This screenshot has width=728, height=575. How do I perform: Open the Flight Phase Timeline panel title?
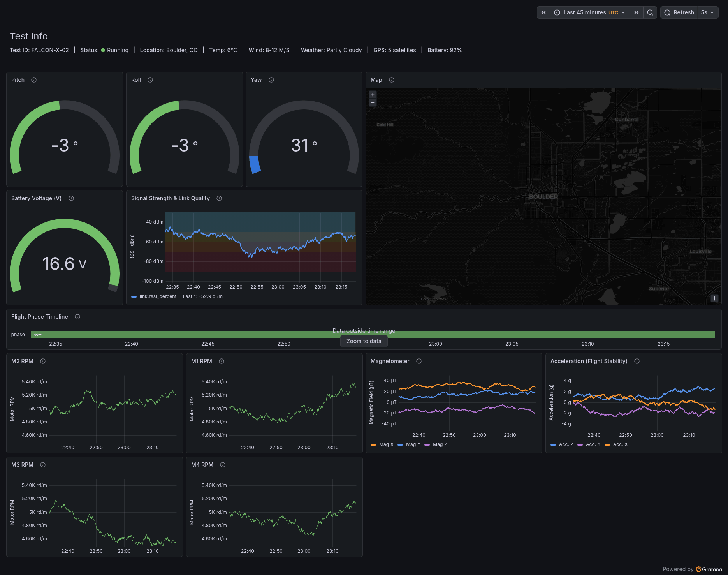39,317
